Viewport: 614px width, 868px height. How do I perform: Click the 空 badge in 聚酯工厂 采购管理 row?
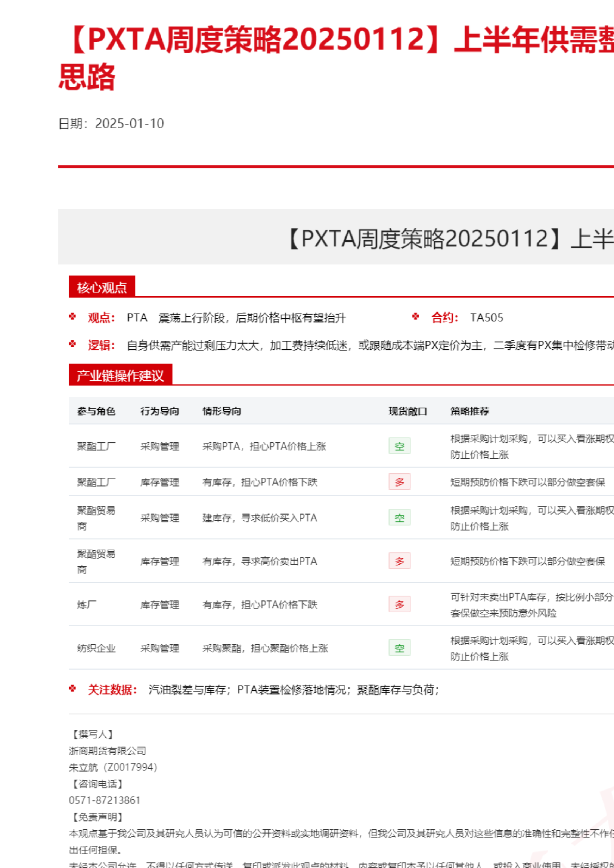coord(399,446)
